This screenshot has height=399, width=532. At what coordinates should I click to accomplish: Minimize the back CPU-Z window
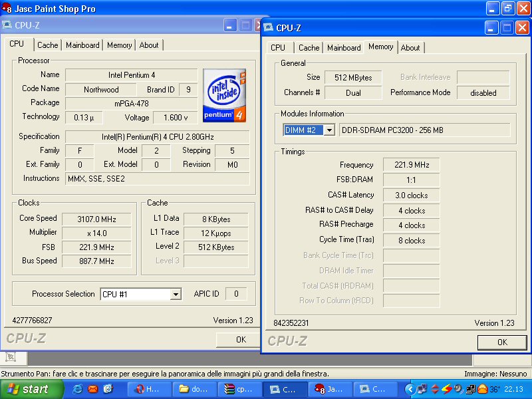229,25
